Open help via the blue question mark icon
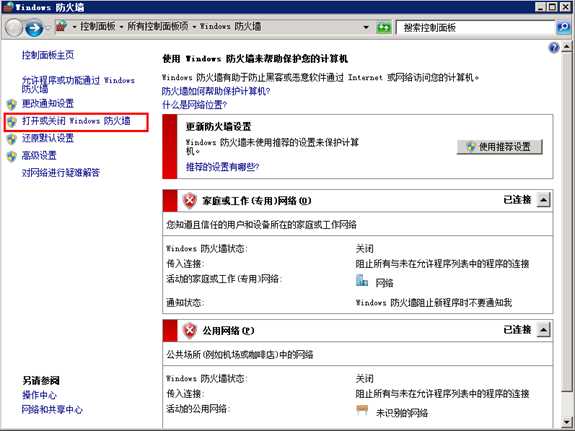Image resolution: width=575 pixels, height=431 pixels. [554, 48]
